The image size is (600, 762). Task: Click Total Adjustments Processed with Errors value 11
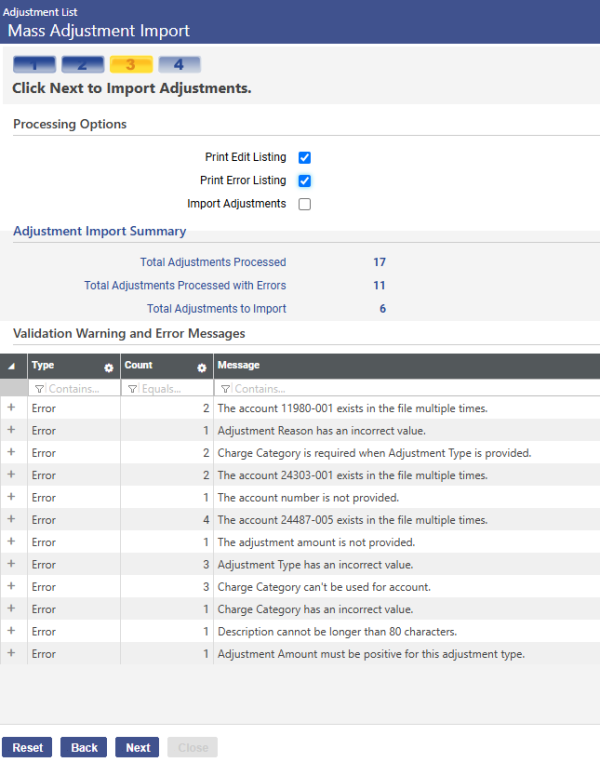pos(379,286)
